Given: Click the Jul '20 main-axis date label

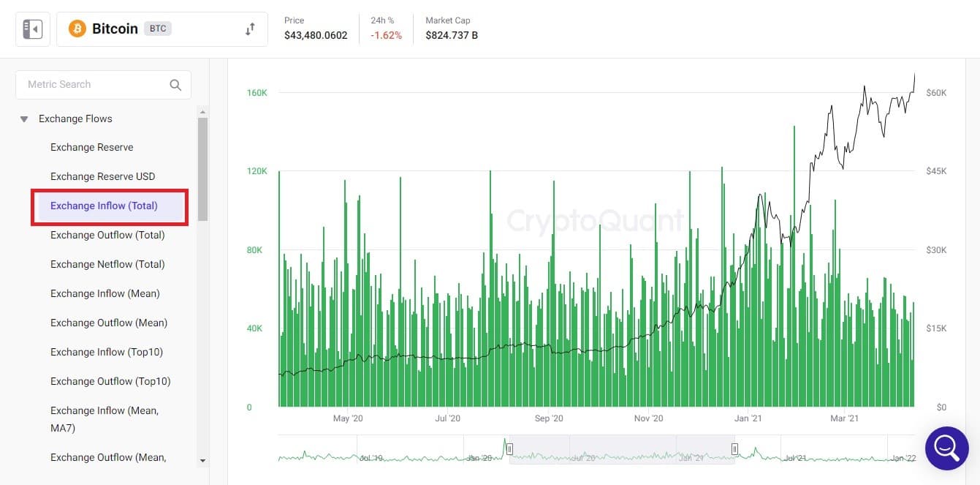Looking at the screenshot, I should point(447,418).
